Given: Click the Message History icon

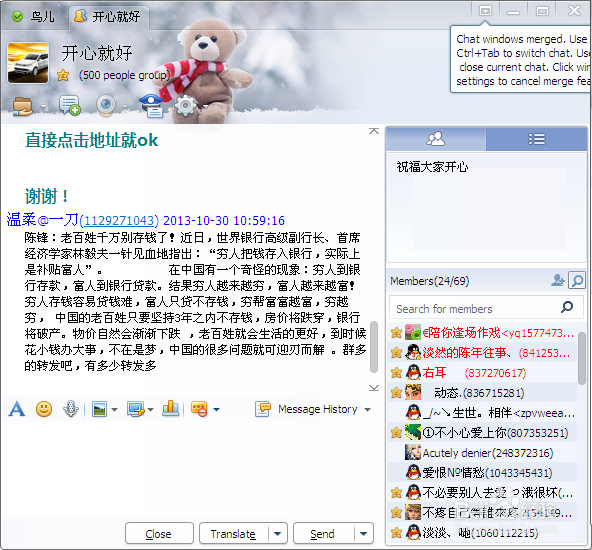Looking at the screenshot, I should coord(263,409).
